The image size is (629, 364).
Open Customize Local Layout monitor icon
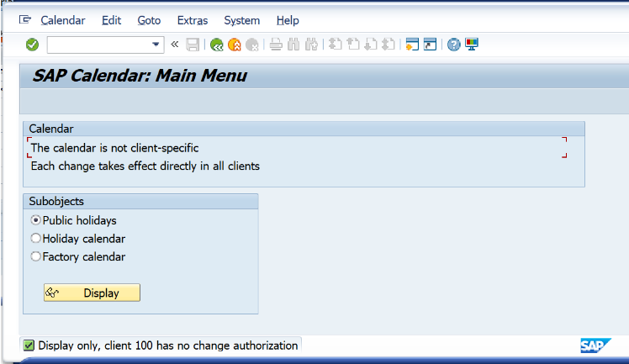[472, 44]
